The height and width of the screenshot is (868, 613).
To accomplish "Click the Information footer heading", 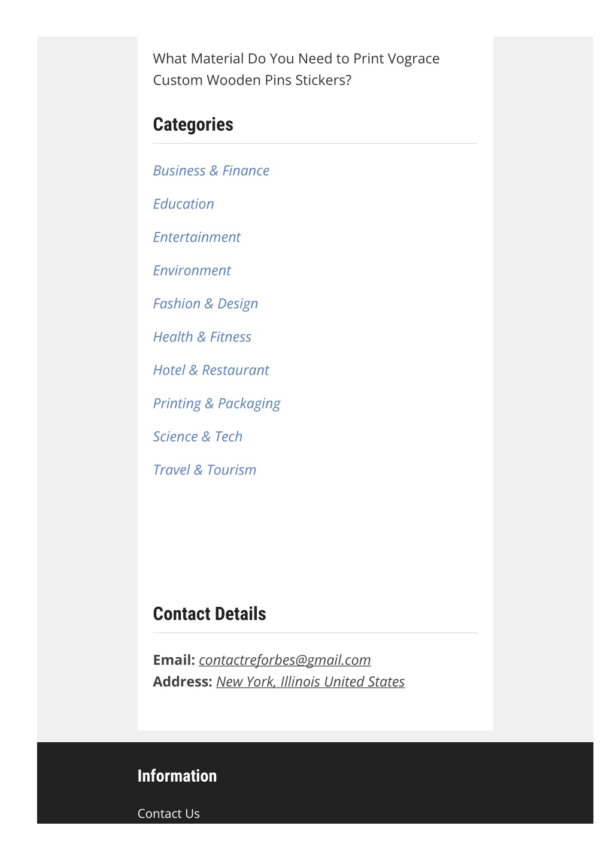I will click(x=177, y=776).
